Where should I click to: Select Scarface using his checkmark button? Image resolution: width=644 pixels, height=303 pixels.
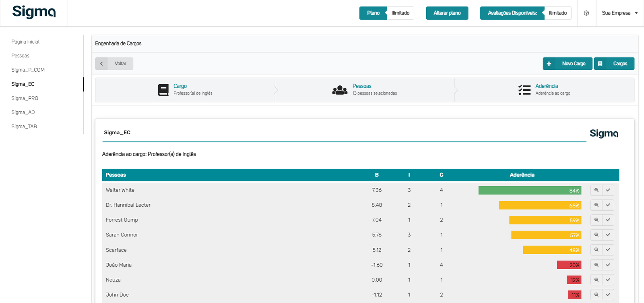coord(608,250)
